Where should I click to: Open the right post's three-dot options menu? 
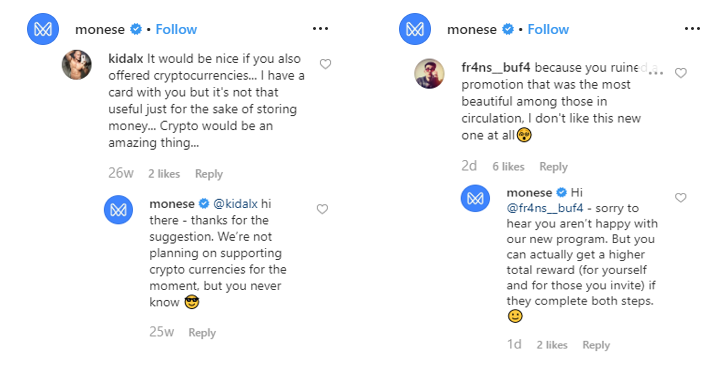[692, 29]
